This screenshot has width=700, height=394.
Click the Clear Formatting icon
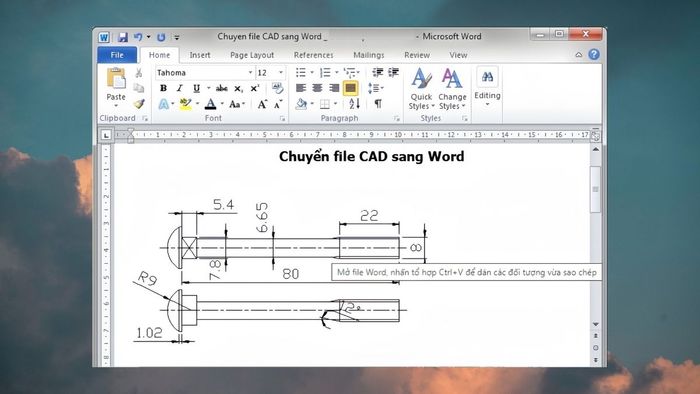click(x=277, y=88)
